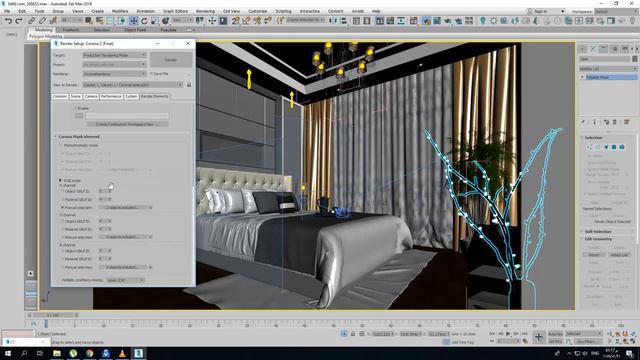Choose the Rectangular Selection Region tool

111,20
